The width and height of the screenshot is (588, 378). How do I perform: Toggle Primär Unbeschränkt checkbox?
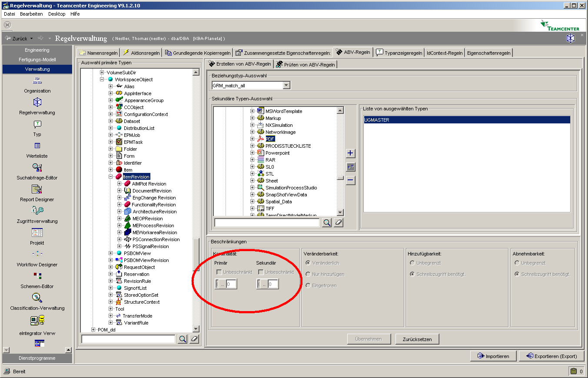pos(219,272)
